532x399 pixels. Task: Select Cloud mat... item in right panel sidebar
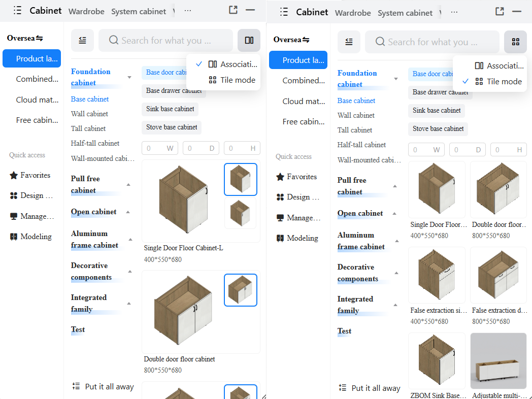point(298,102)
